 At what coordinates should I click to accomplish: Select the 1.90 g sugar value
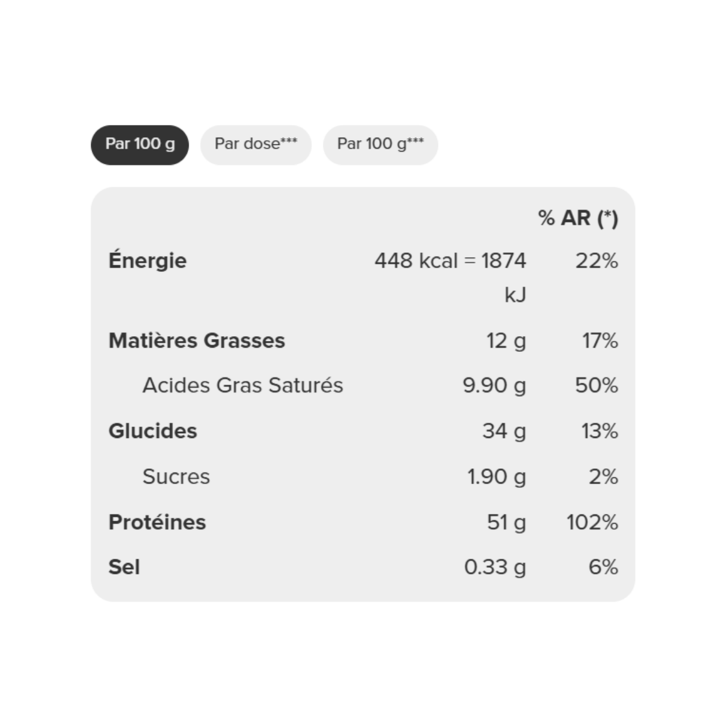tap(497, 477)
